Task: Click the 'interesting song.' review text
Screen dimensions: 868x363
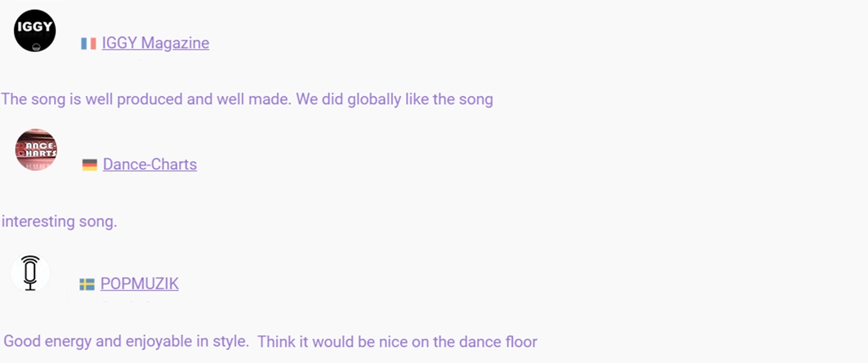Action: click(59, 221)
